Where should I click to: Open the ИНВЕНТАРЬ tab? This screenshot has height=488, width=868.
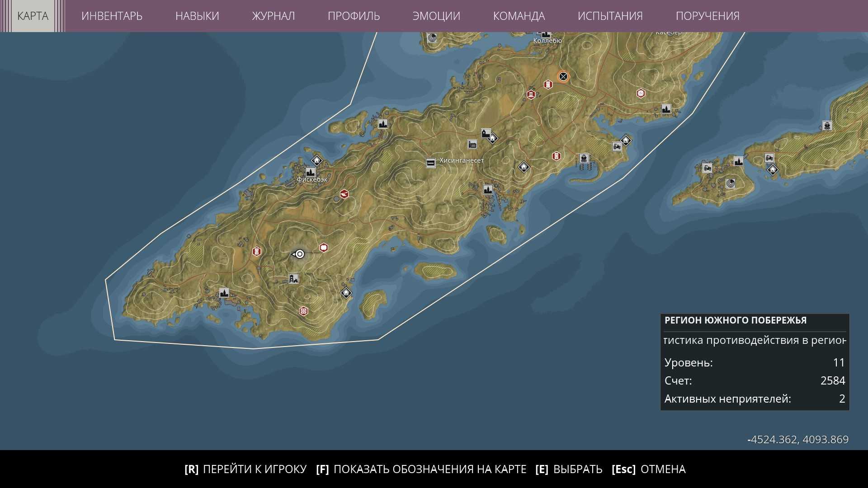tap(112, 16)
